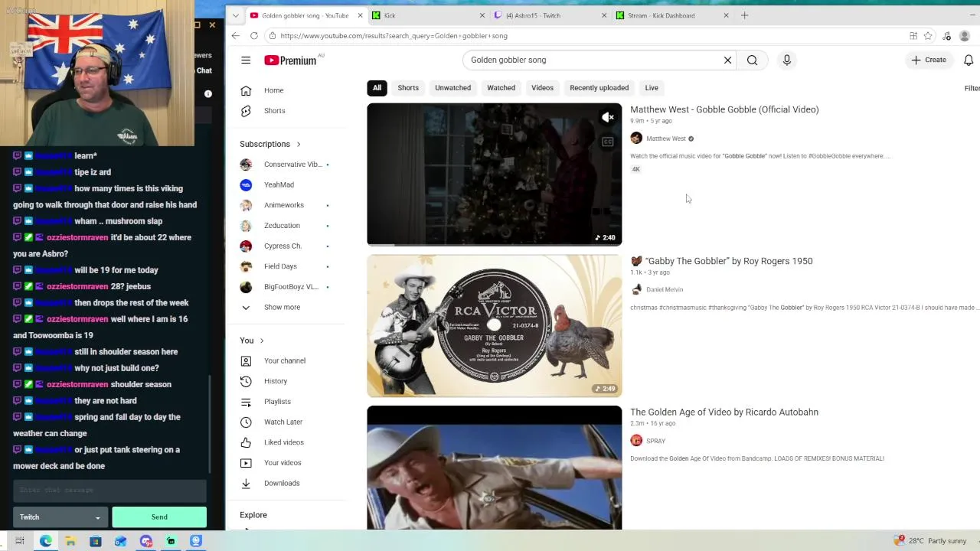Open YouTube notifications bell
Viewport: 980px width, 551px height.
968,60
